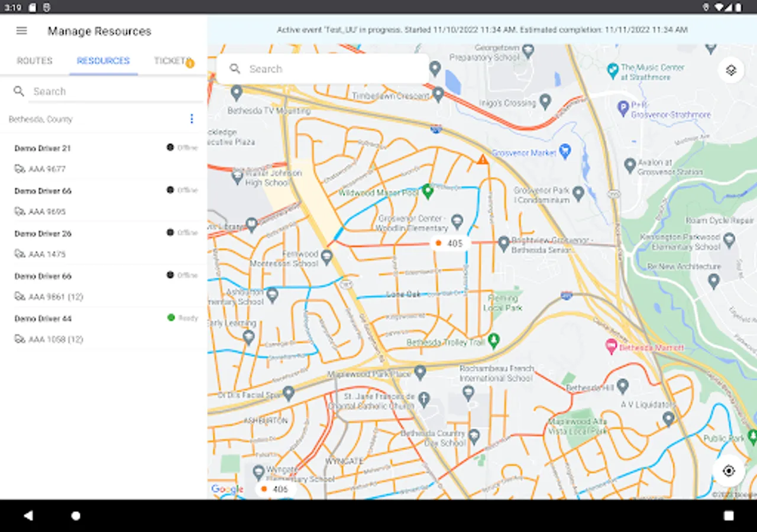757x532 pixels.
Task: Tap the active event notification banner
Action: [x=482, y=30]
